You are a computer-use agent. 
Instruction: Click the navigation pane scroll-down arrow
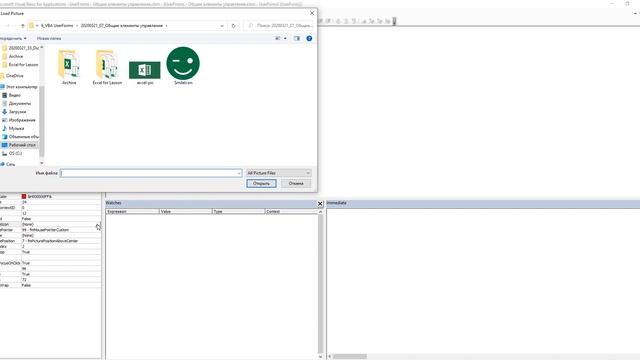[x=42, y=163]
